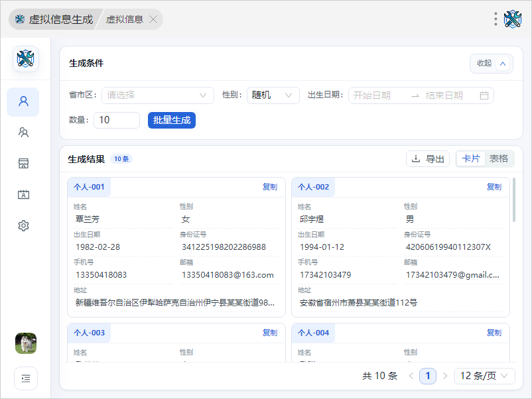Click the 批量生成 button

click(x=172, y=120)
